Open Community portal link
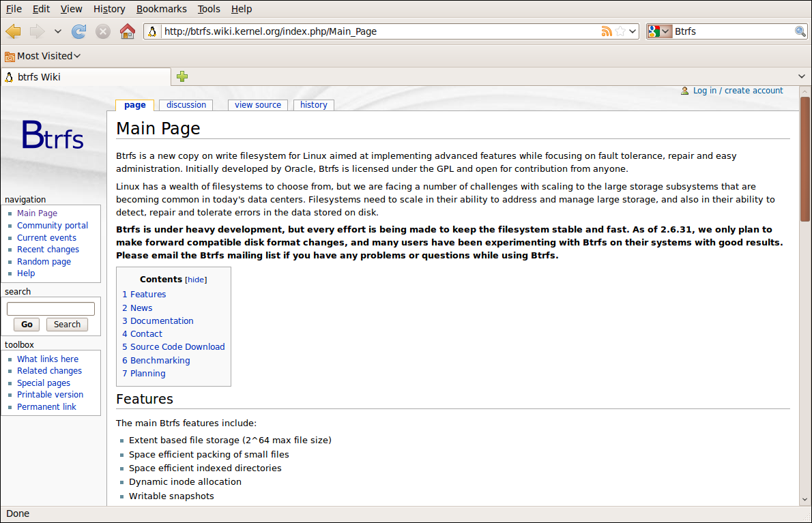The image size is (812, 523). [53, 226]
